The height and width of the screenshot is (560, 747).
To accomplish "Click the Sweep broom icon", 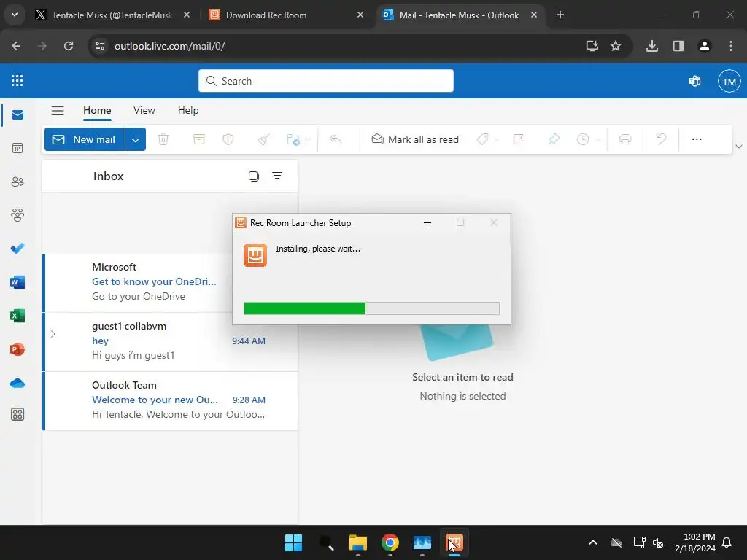I will [x=263, y=139].
